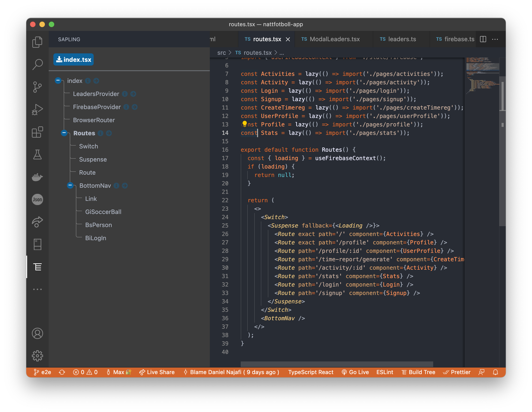The image size is (532, 412).
Task: Open the Run and Debug view
Action: 37,109
